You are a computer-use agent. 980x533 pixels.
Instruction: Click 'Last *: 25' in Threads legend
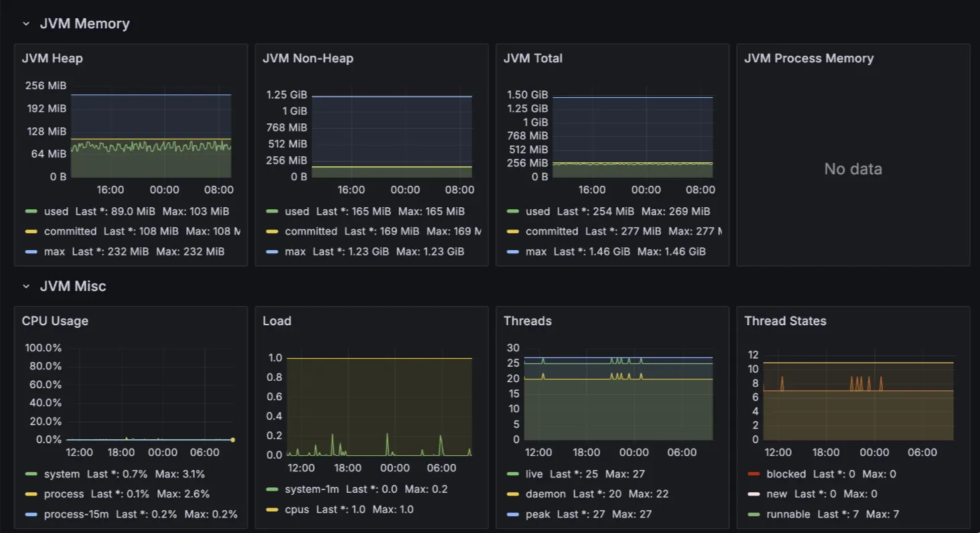(574, 474)
